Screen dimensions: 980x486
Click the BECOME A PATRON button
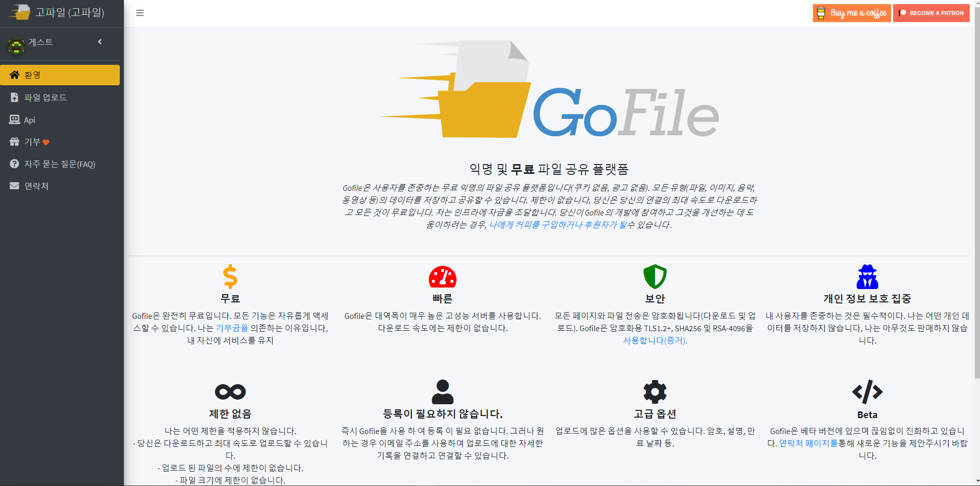click(x=931, y=13)
